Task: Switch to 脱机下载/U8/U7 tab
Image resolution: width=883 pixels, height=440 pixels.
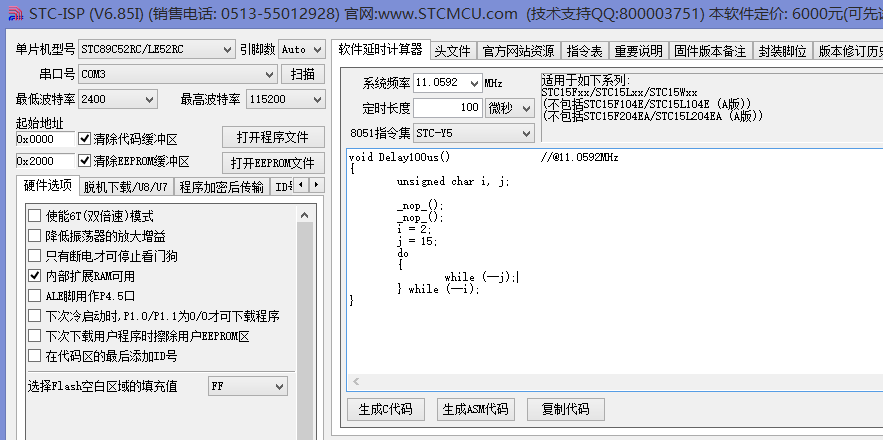Action: tap(126, 187)
